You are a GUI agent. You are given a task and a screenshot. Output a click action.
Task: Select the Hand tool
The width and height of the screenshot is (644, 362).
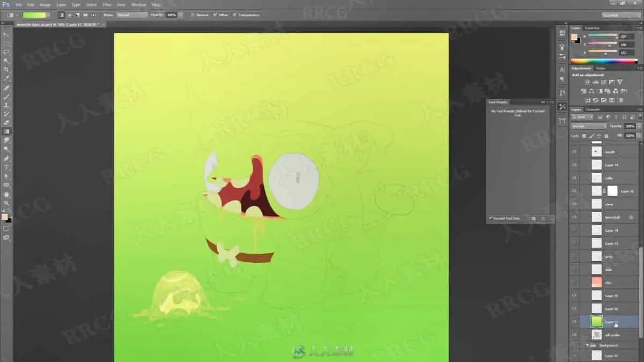point(6,194)
